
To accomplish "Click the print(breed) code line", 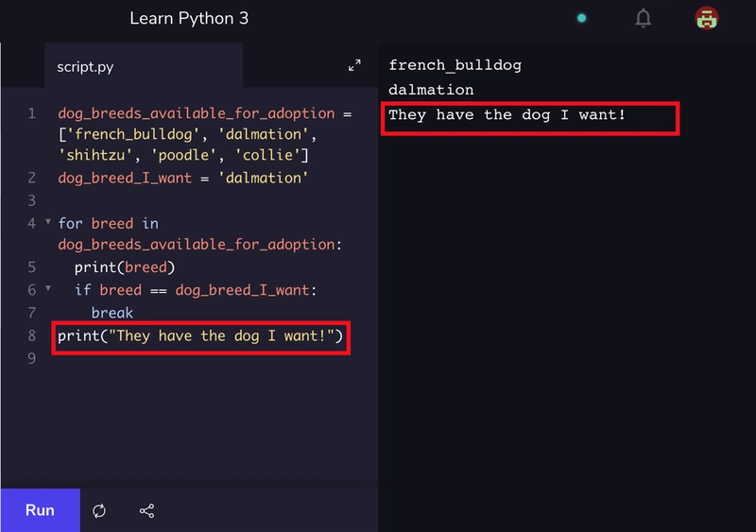I will click(125, 267).
